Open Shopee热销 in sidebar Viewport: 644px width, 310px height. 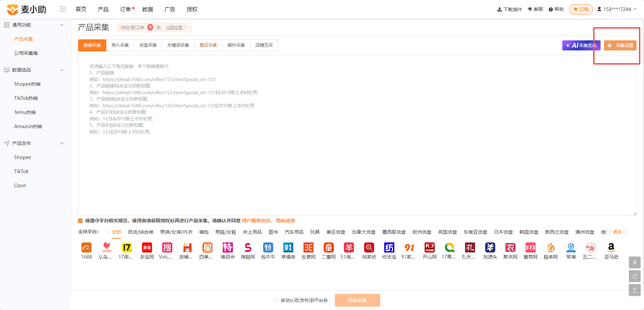click(27, 84)
